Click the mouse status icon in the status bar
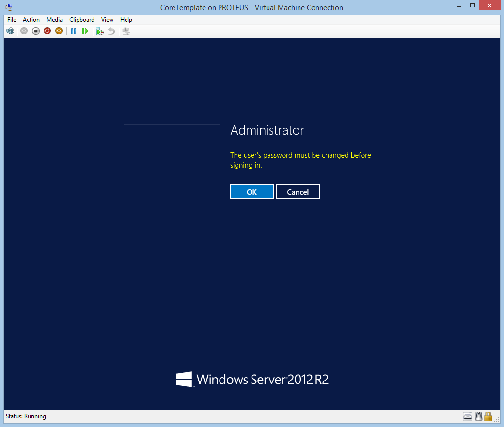The width and height of the screenshot is (504, 427). [x=478, y=416]
